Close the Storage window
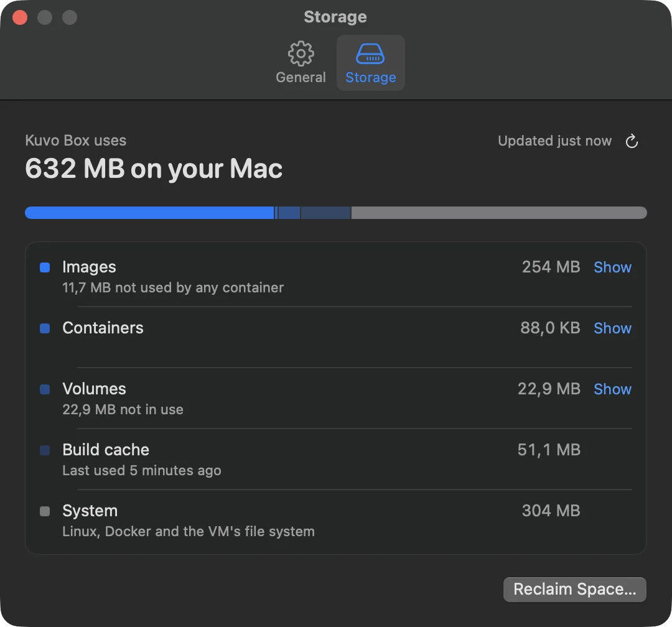672x627 pixels. 20,17
